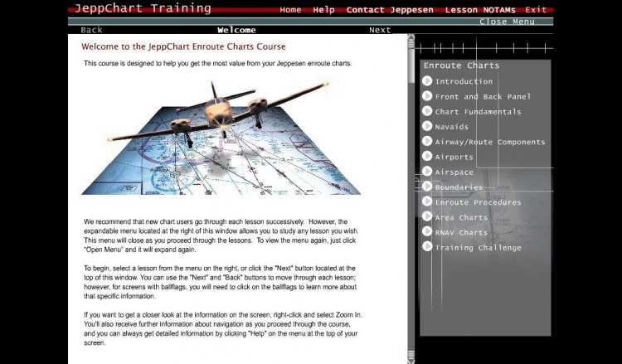Open the RNAV Charts lesson
Viewport: 622px width, 364px height.
(x=461, y=232)
